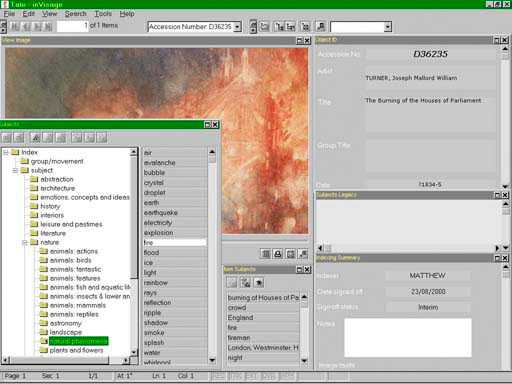Screen dimensions: 512x384
Task: Select 'England' in the Item Subjects list
Action: tap(263, 318)
